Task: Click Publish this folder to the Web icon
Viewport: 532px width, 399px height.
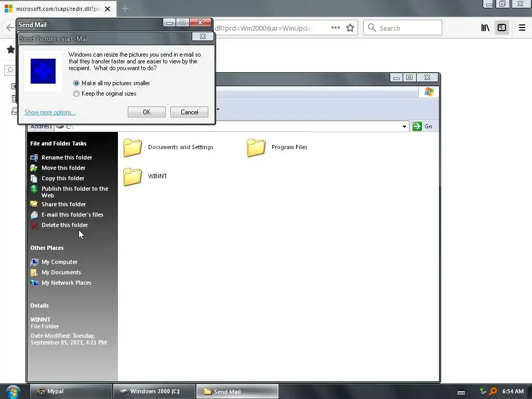Action: point(34,189)
